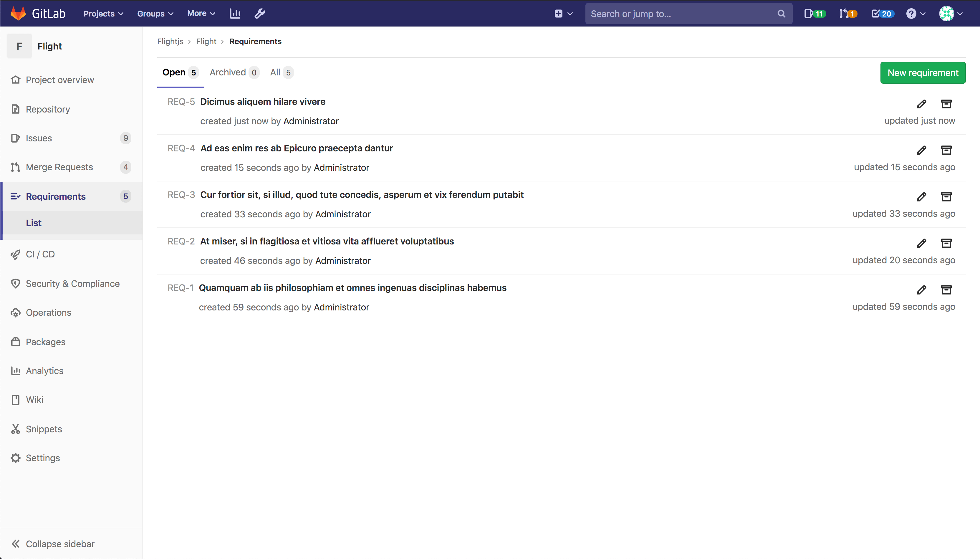Collapse the left sidebar
Screen dimensions: 980x559
[60, 543]
